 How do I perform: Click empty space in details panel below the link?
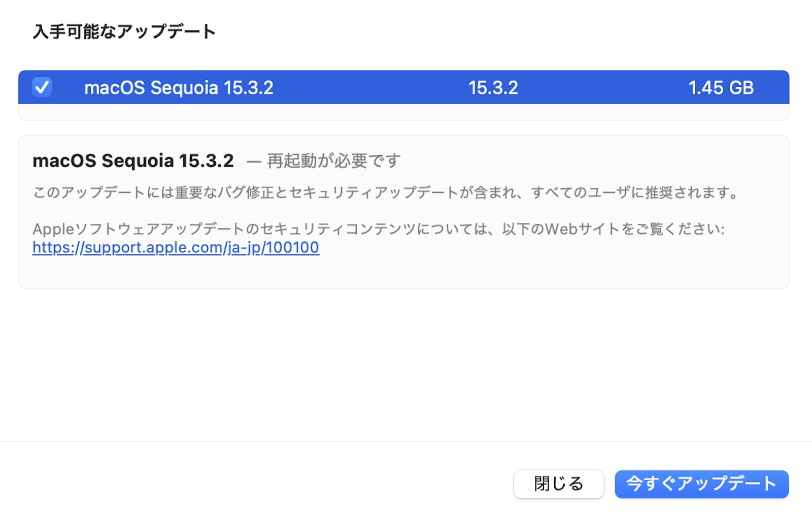pyautogui.click(x=403, y=272)
